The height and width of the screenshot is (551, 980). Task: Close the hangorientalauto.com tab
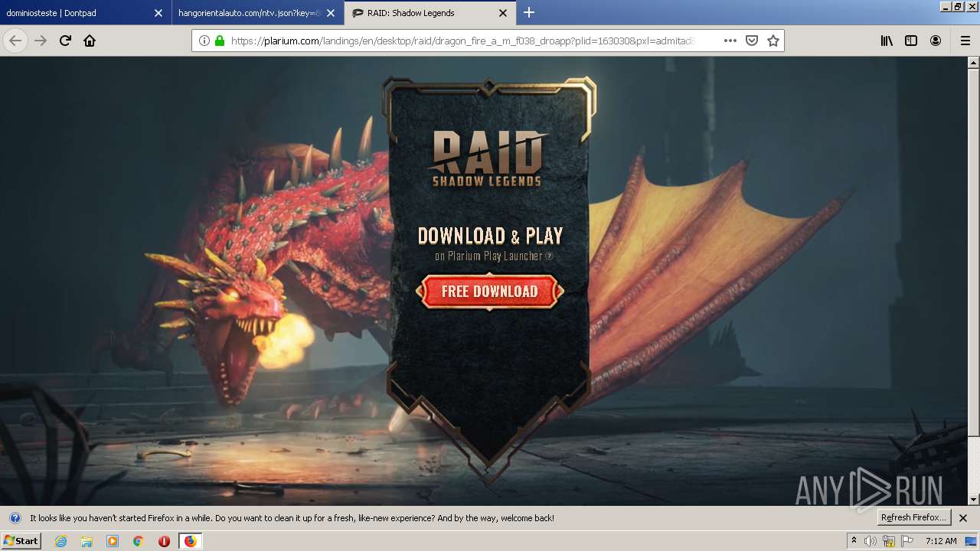[x=332, y=12]
